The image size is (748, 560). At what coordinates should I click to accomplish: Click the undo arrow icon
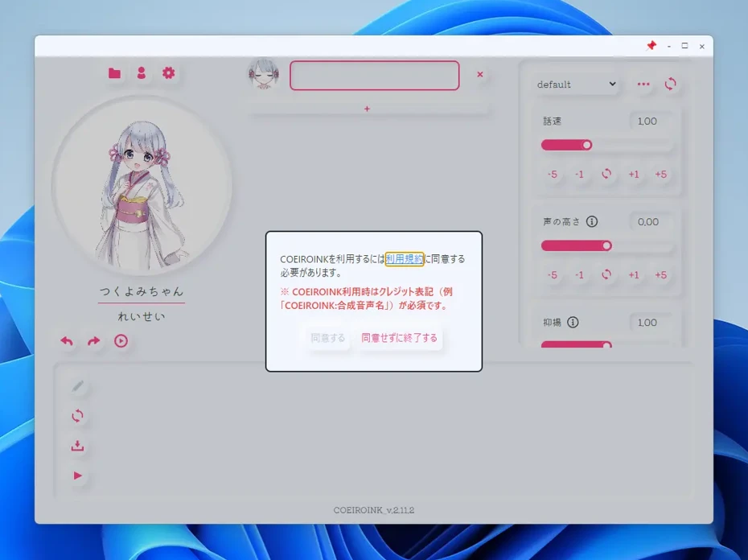[x=67, y=341]
